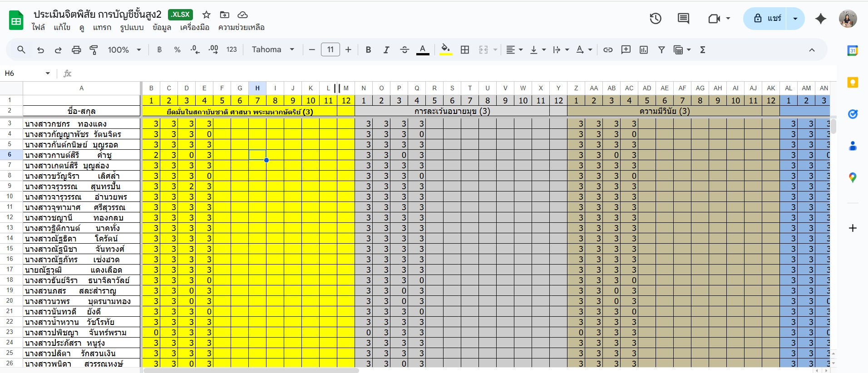This screenshot has height=373, width=868.
Task: Toggle bold formatting
Action: click(368, 50)
